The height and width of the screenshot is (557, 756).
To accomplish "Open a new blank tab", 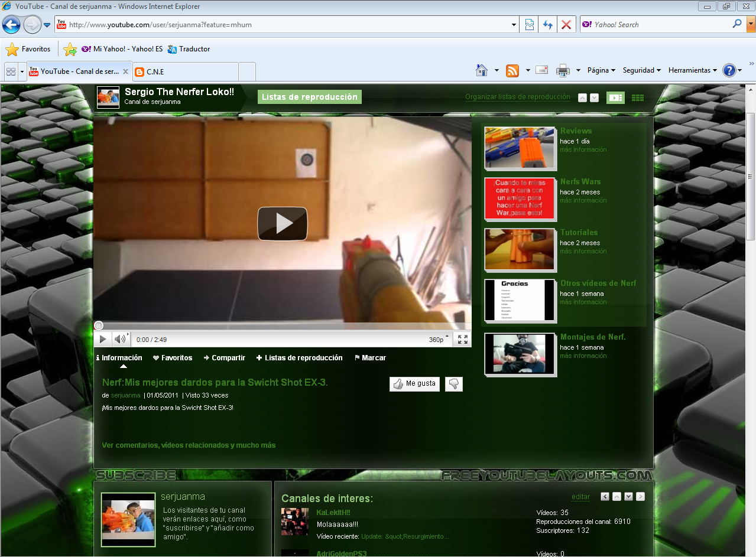I will pos(247,71).
